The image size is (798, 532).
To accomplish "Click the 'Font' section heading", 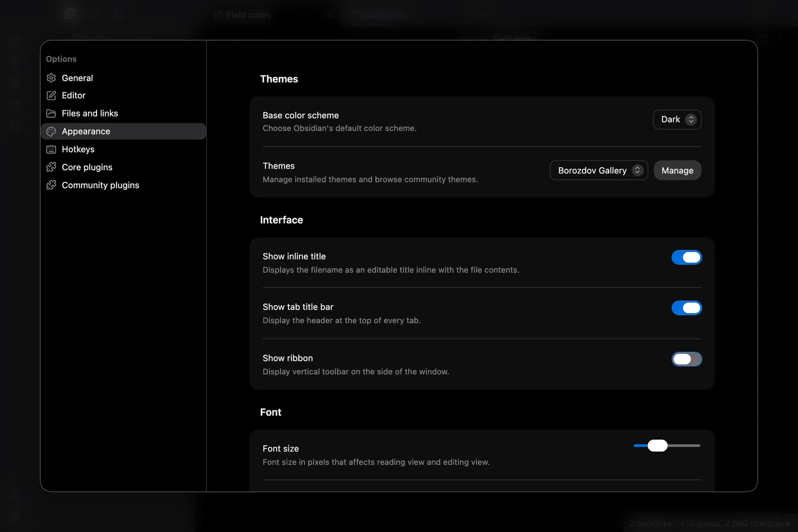I will click(270, 412).
